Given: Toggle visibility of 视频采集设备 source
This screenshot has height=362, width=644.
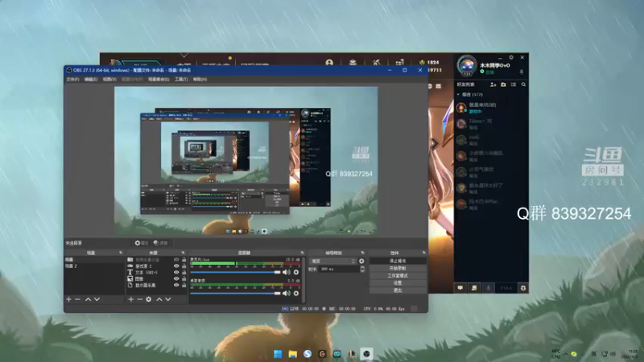Looking at the screenshot, I should pyautogui.click(x=176, y=260).
